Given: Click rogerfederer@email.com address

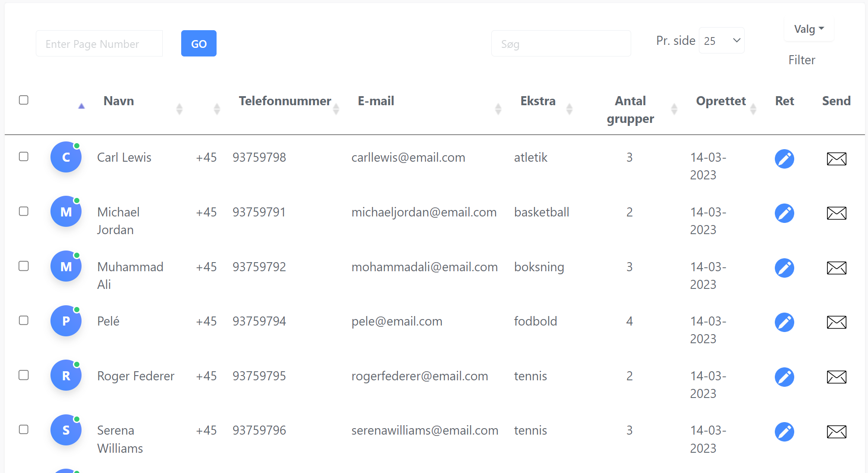Looking at the screenshot, I should (x=420, y=376).
